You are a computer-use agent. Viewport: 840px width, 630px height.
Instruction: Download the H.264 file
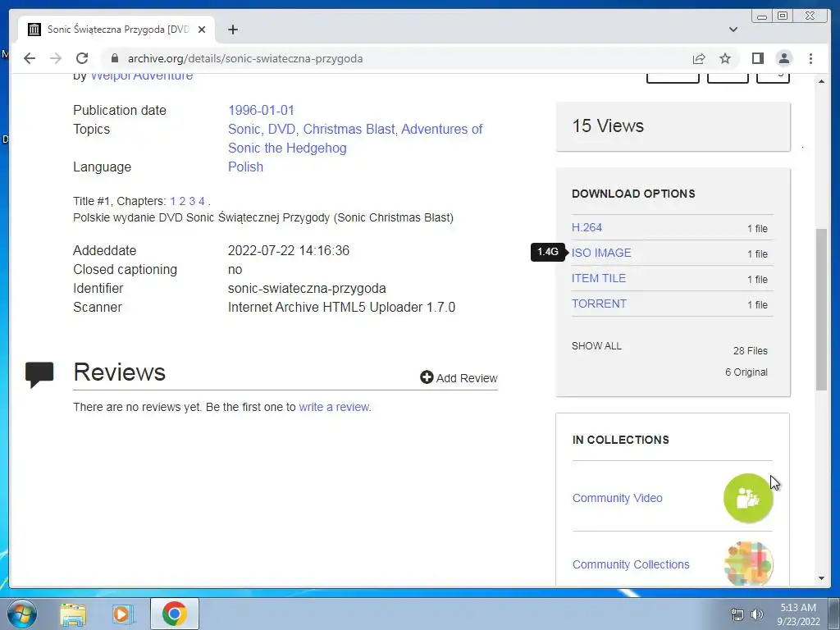(x=587, y=228)
